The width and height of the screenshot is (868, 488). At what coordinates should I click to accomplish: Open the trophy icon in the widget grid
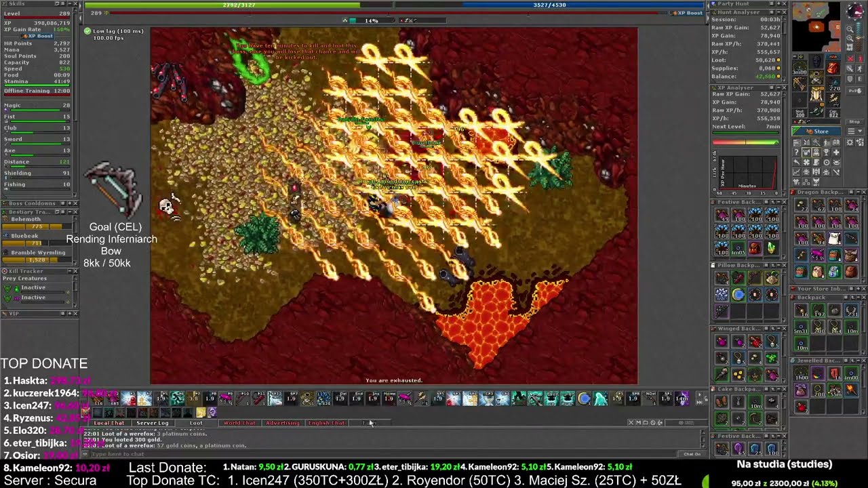coord(826,152)
